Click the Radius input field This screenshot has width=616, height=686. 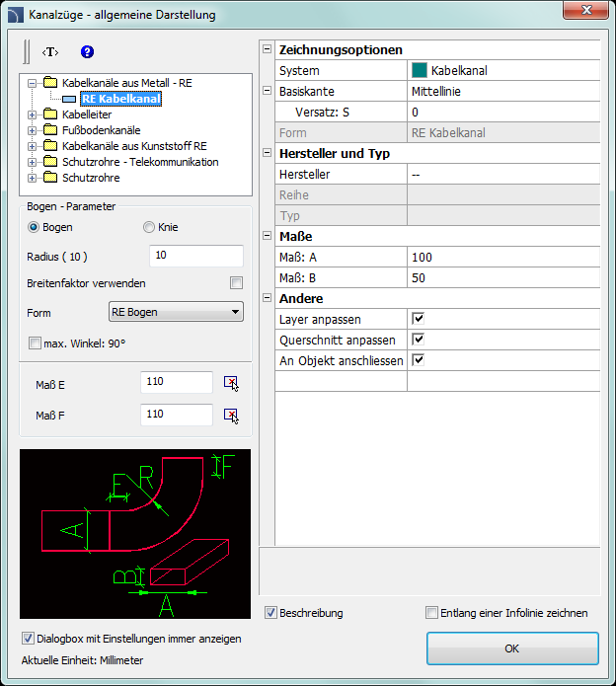(195, 257)
